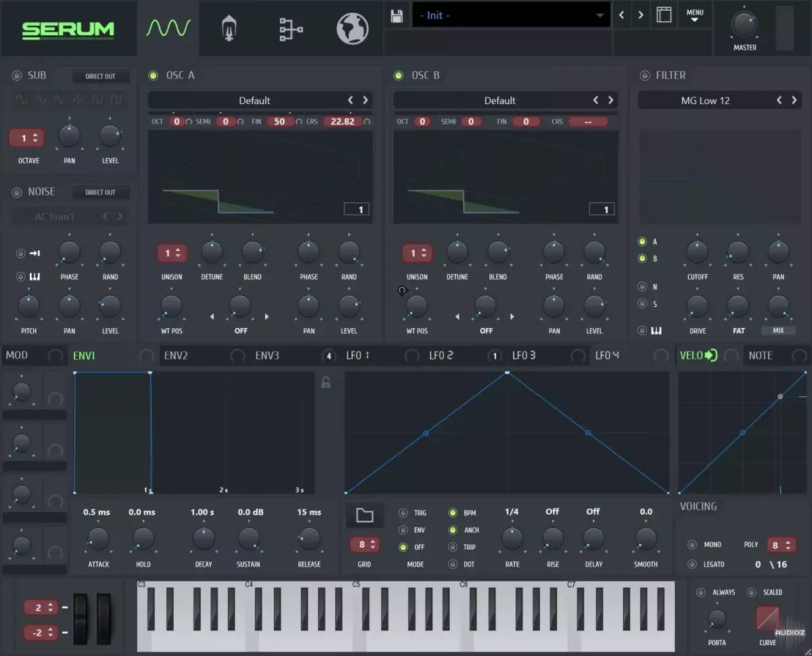This screenshot has height=656, width=812.
Task: Change the SUB octave stepper
Action: coord(27,138)
